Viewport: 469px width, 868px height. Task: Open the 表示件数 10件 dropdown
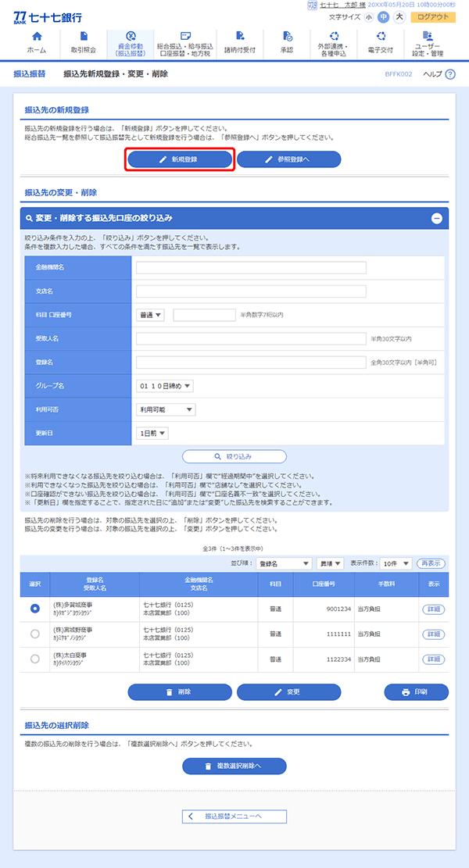pyautogui.click(x=396, y=563)
